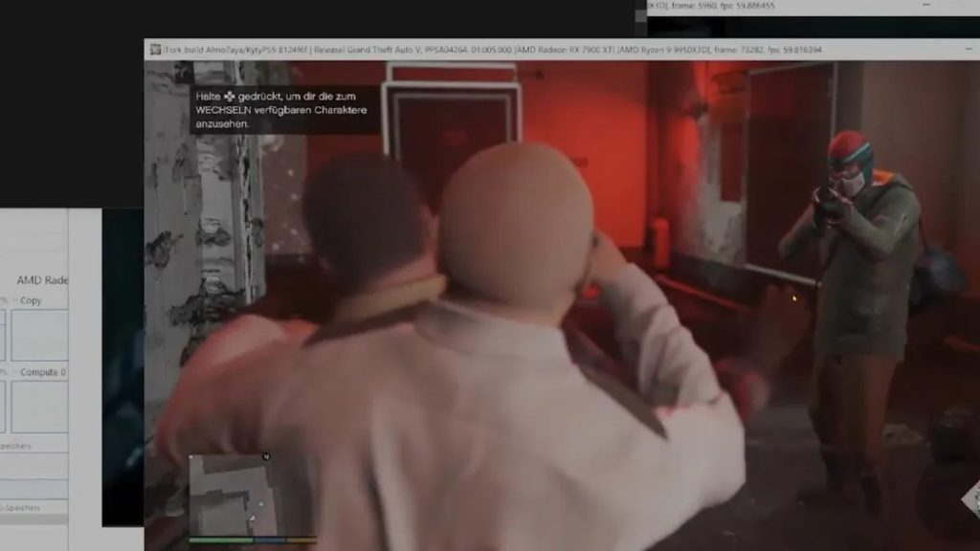Click the graph under the Compute 0 label

39,407
